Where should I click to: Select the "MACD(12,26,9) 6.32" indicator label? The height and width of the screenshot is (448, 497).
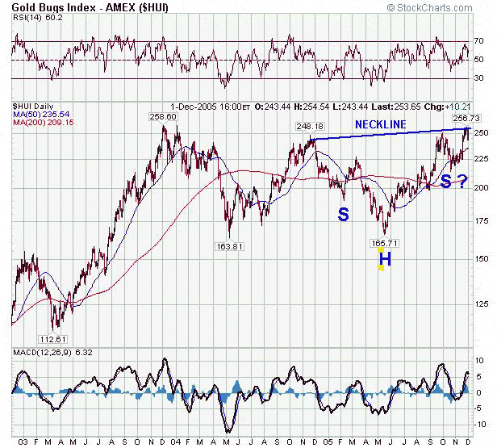tap(52, 352)
